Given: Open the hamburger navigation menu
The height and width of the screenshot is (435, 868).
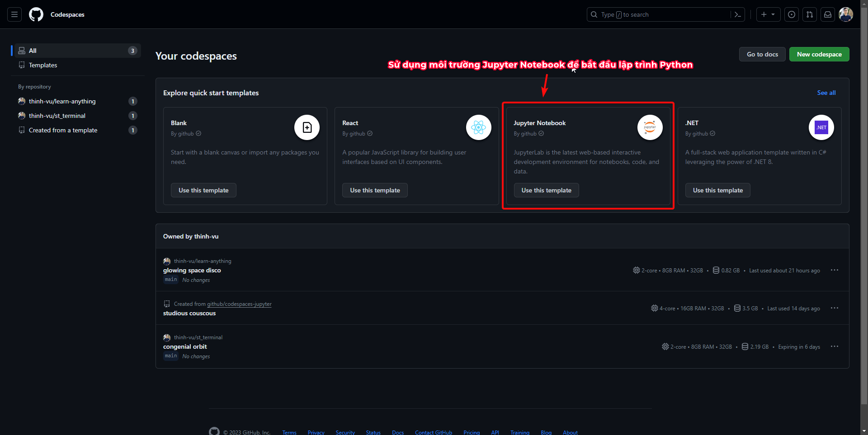Looking at the screenshot, I should coord(14,14).
